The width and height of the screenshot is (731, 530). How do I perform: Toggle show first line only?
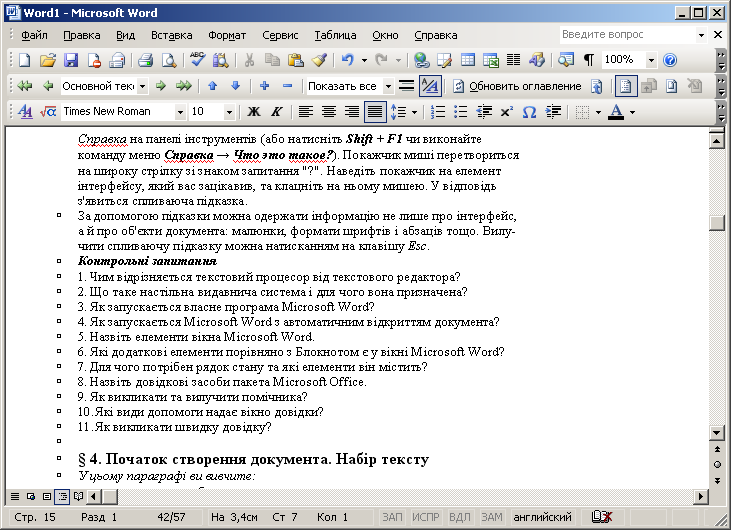pyautogui.click(x=407, y=86)
